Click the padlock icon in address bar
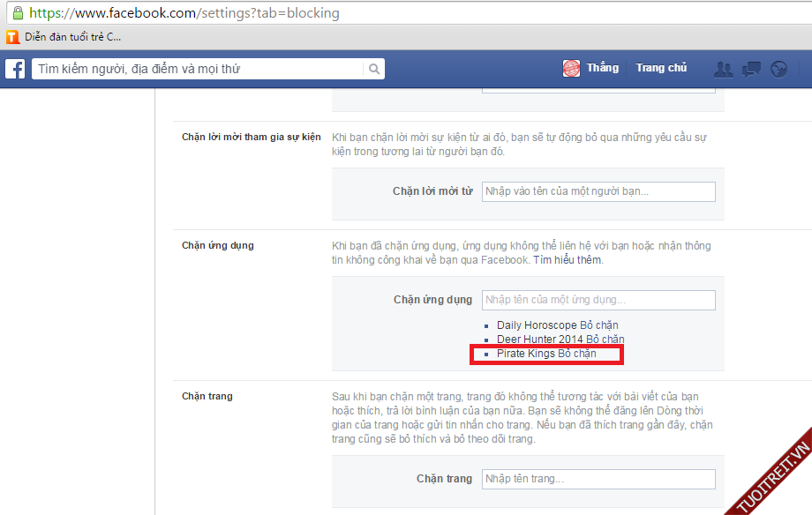The height and width of the screenshot is (515, 812). click(17, 13)
